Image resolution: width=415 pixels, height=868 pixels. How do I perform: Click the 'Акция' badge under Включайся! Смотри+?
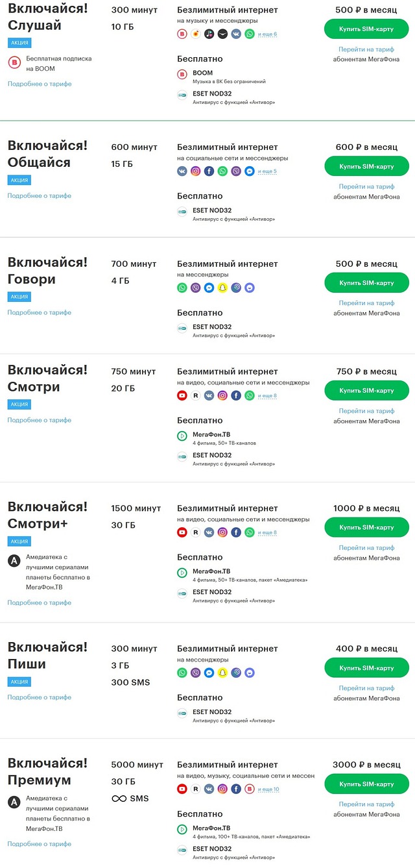point(19,541)
